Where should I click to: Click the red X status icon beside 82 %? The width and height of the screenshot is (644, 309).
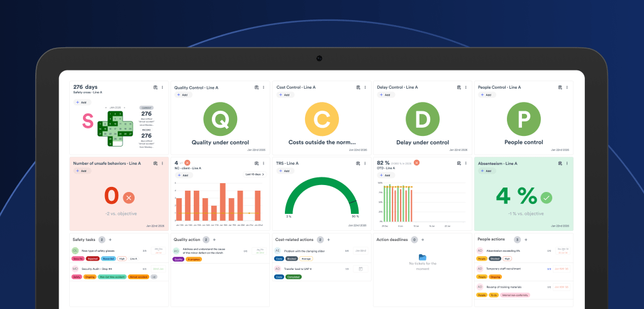pyautogui.click(x=416, y=163)
